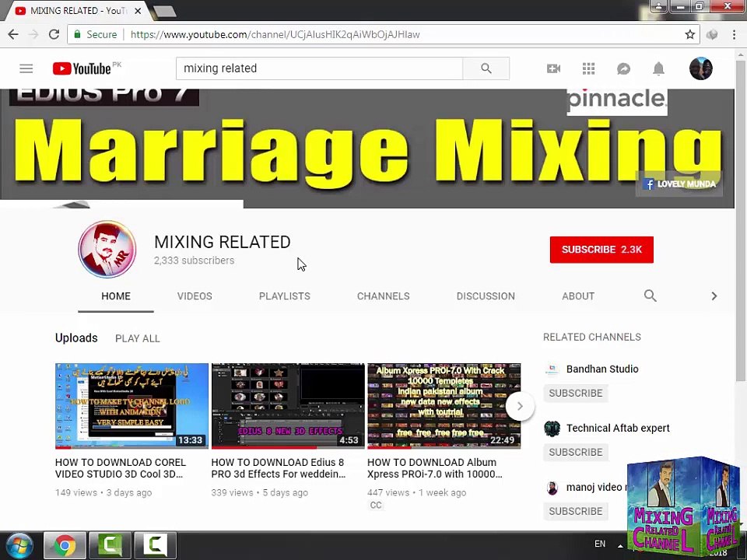
Task: Subscribe to MIXING RELATED channel
Action: pyautogui.click(x=601, y=250)
